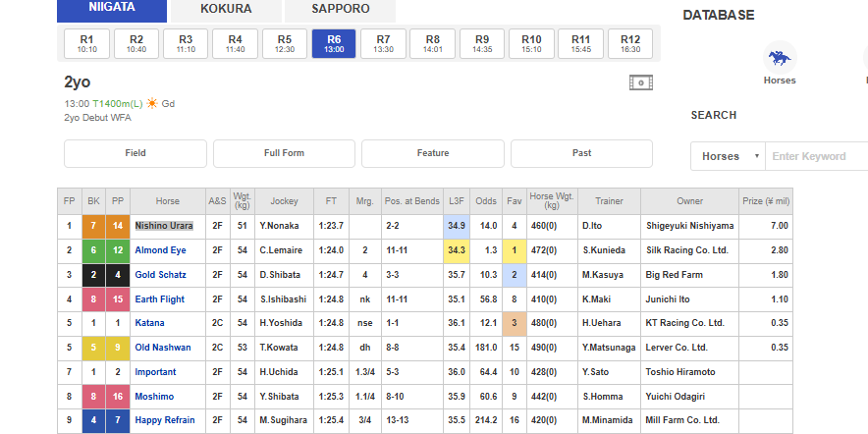Open the Nishino Urara horse link
The width and height of the screenshot is (868, 434).
[164, 226]
